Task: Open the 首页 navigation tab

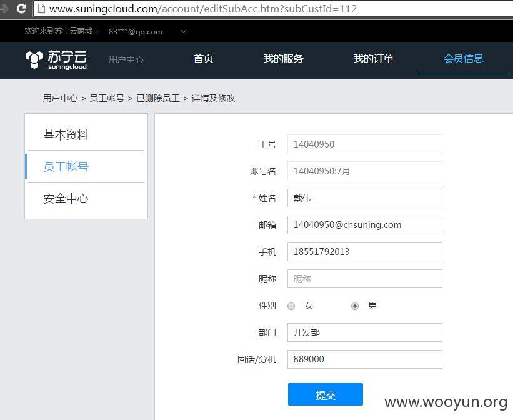Action: tap(204, 59)
